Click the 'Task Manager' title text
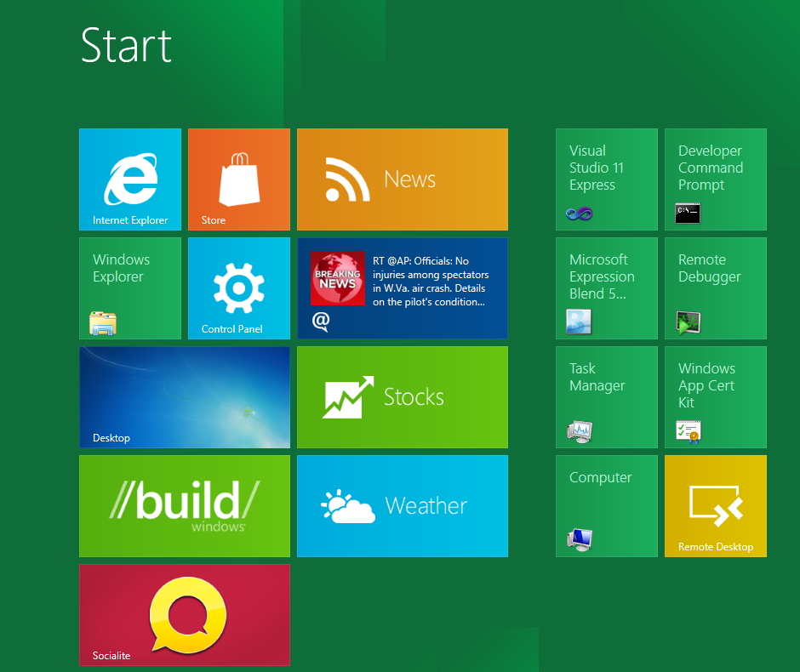Image resolution: width=800 pixels, height=672 pixels. [597, 378]
